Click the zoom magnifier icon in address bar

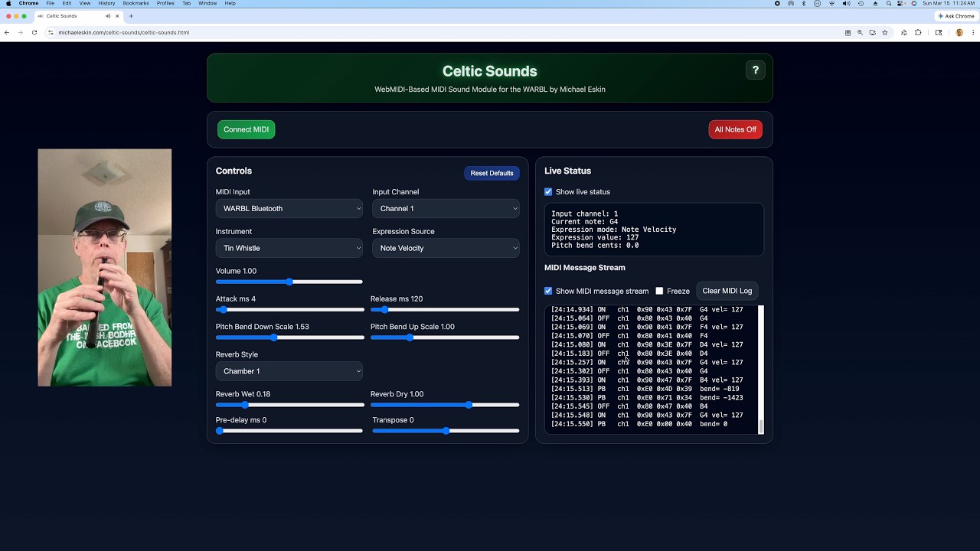[x=860, y=33]
